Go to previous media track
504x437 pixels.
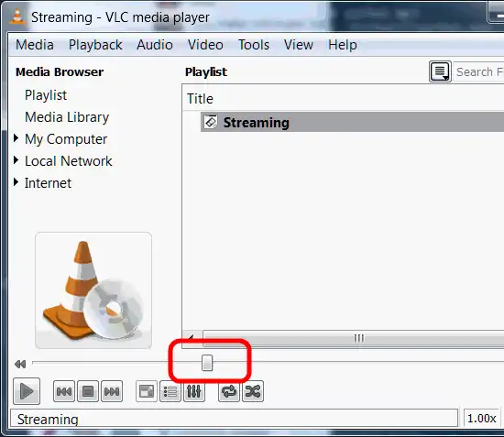tap(64, 391)
